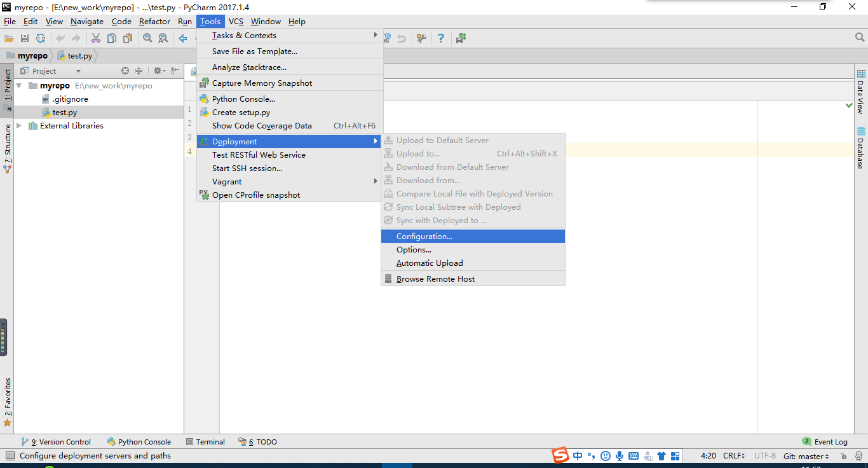
Task: Expand Tasks & Contexts submenu
Action: click(x=290, y=36)
